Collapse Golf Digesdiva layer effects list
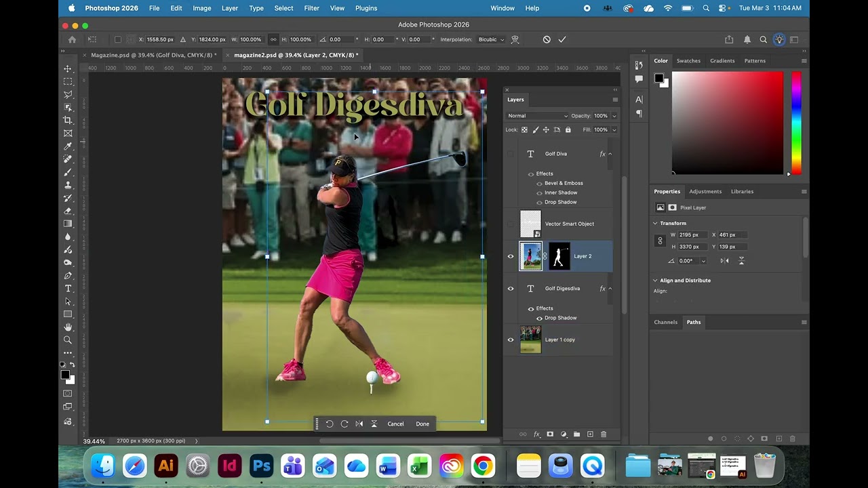Image resolution: width=868 pixels, height=488 pixels. click(x=610, y=289)
